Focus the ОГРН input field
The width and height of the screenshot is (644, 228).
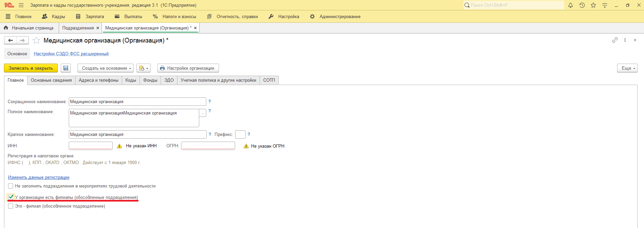(x=208, y=146)
